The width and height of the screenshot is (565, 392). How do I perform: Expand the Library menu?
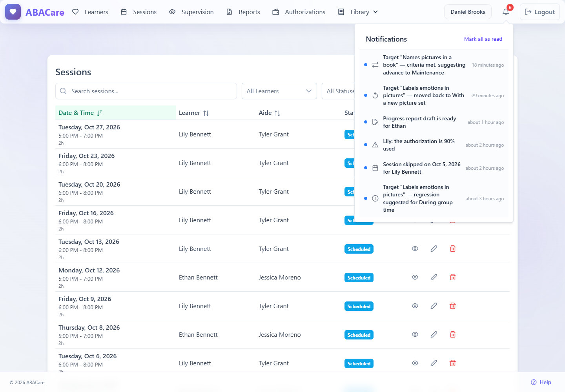pyautogui.click(x=358, y=12)
